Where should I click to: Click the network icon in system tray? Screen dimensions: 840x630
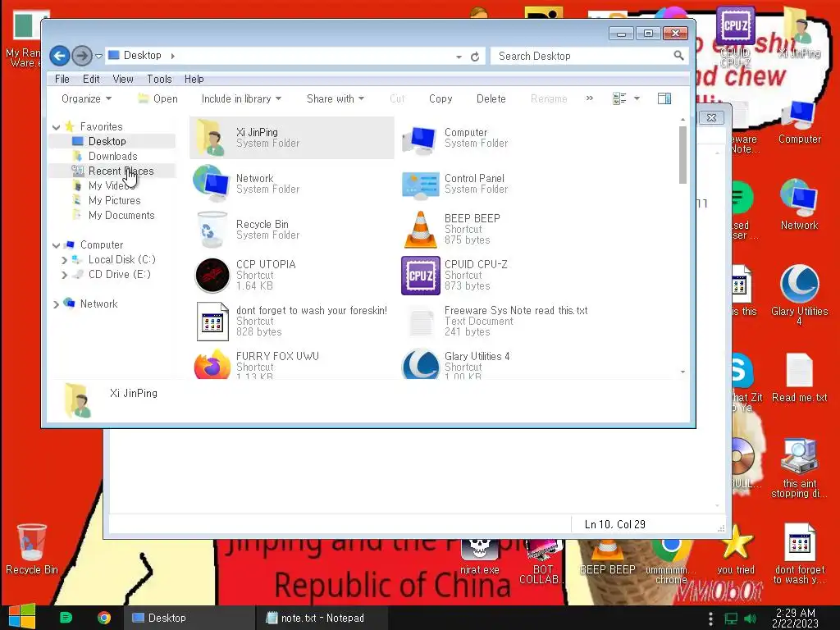pyautogui.click(x=731, y=619)
